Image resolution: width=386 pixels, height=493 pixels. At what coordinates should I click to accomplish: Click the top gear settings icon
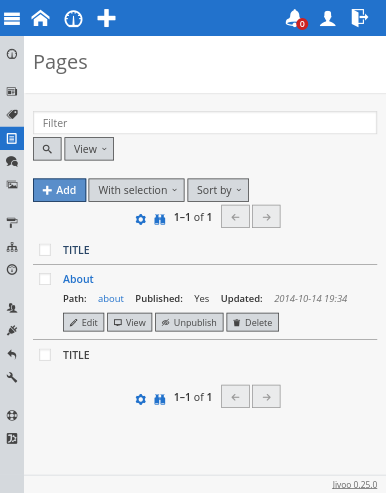(x=141, y=219)
